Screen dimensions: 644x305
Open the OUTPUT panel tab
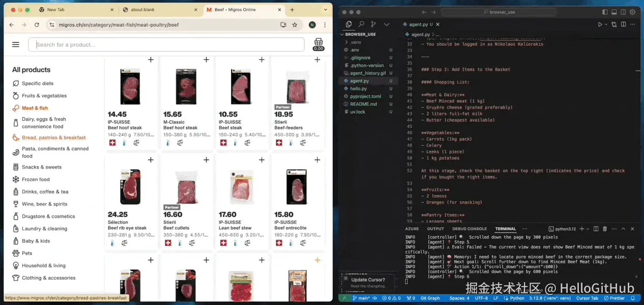(435, 229)
